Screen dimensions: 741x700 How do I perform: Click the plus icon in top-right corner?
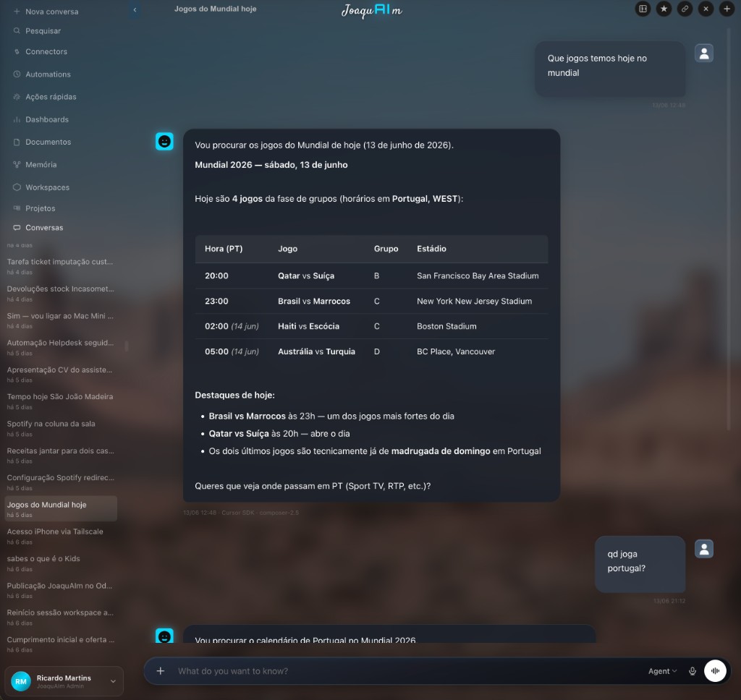click(x=727, y=9)
